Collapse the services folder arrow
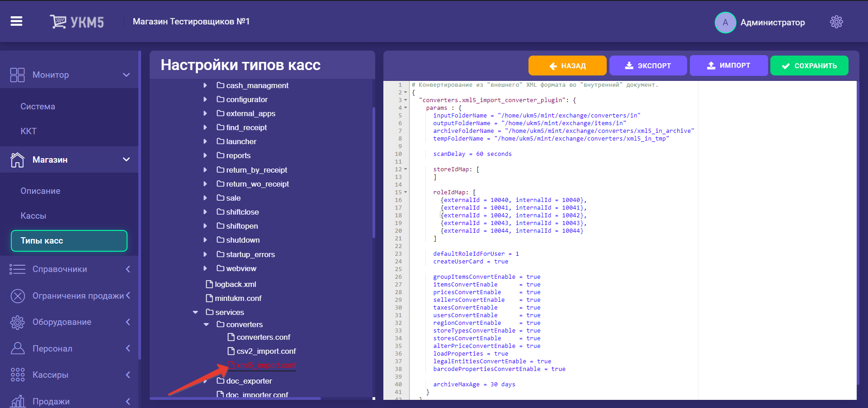868x408 pixels. 195,312
